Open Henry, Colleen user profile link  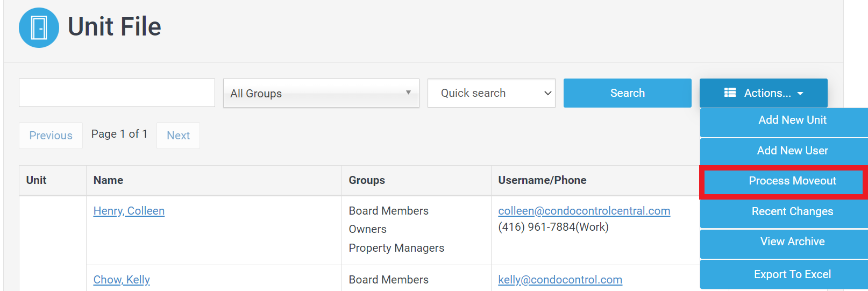[x=129, y=211]
